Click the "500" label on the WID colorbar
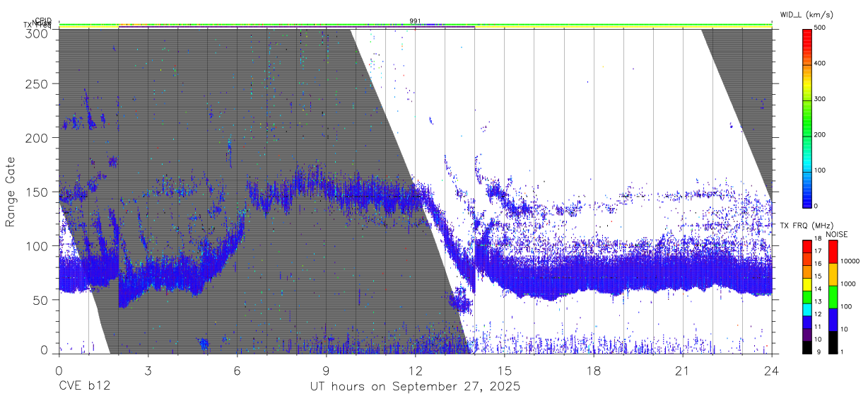This screenshot has width=868, height=401. (x=819, y=28)
